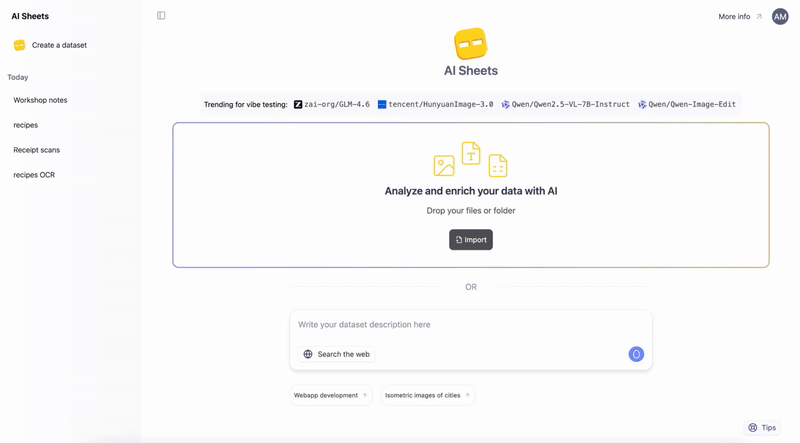This screenshot has height=443, width=800.
Task: Click the dataset description input field
Action: (470, 325)
